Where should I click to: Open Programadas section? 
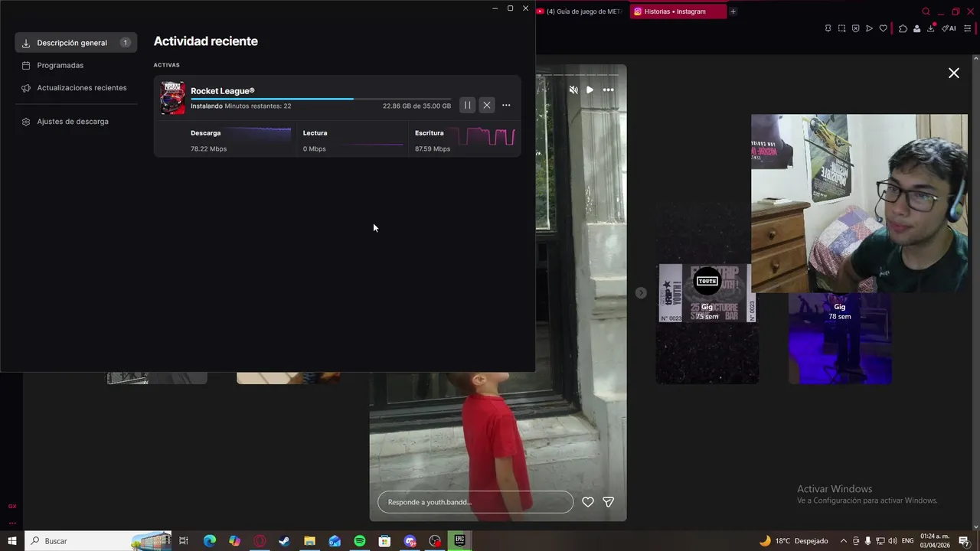60,65
